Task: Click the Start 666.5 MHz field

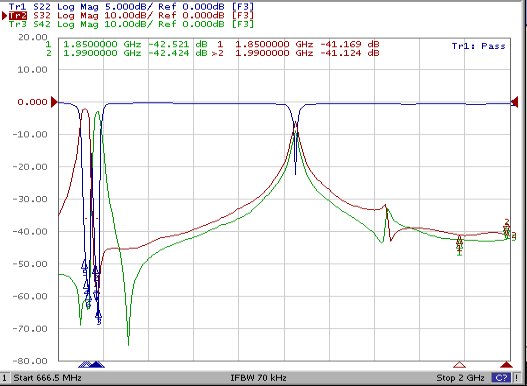Action: tap(47, 378)
